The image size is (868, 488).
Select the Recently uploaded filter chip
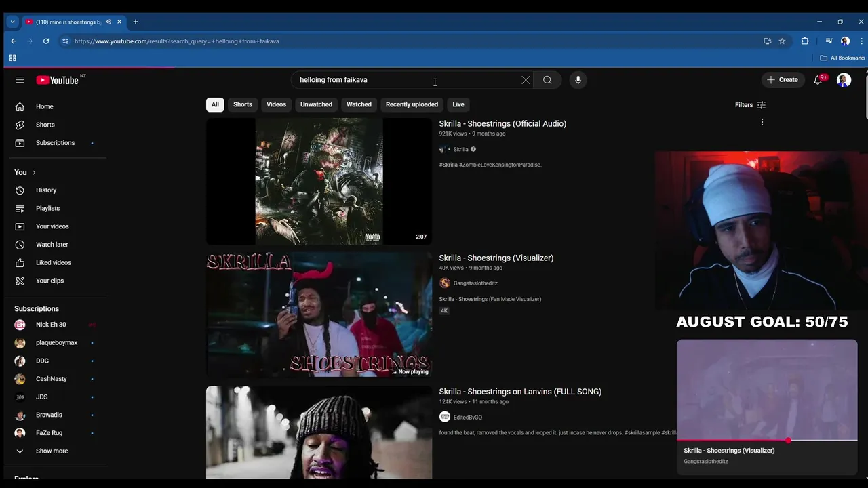[x=412, y=104]
